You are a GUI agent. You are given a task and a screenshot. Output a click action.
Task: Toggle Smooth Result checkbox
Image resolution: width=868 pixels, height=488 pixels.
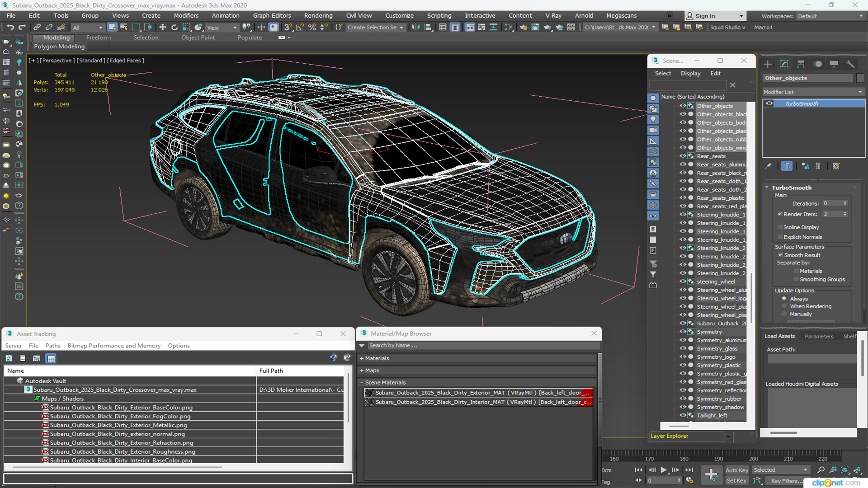780,255
